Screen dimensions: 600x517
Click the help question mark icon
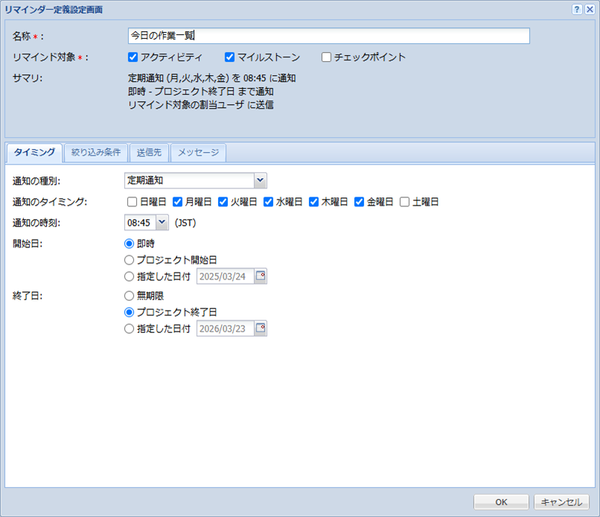click(x=577, y=9)
